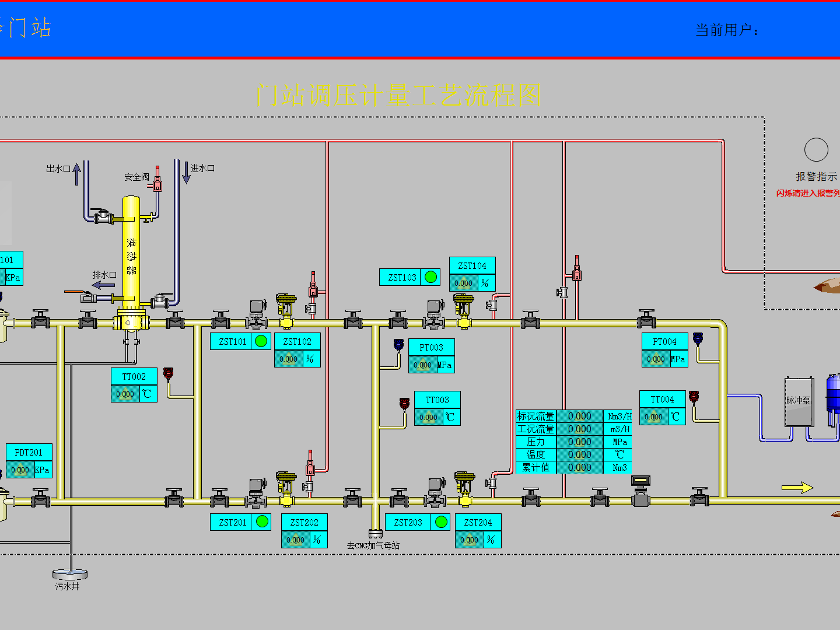The width and height of the screenshot is (840, 630).
Task: Click the 进水口 downward arrow
Action: point(186,173)
